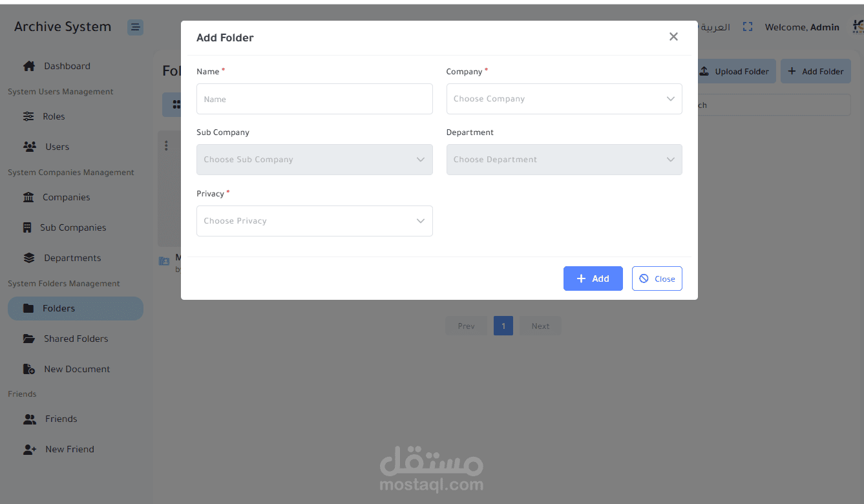Click the Departments layers icon
864x504 pixels.
(29, 258)
